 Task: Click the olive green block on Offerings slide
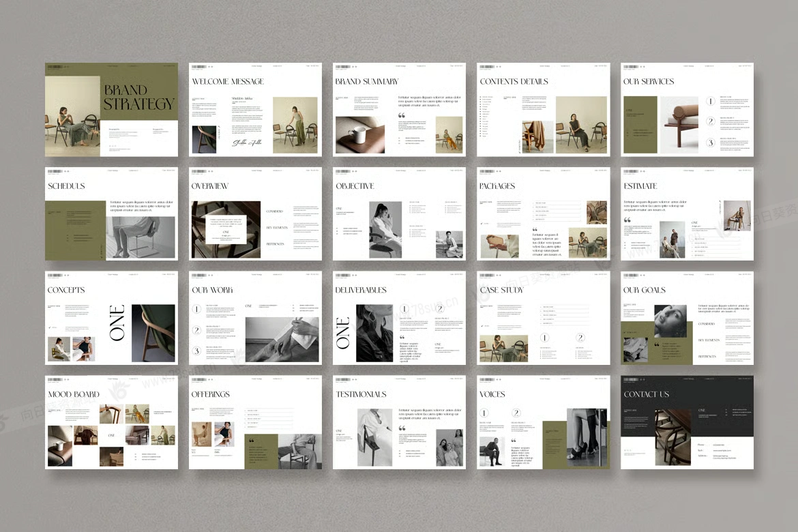coord(261,452)
